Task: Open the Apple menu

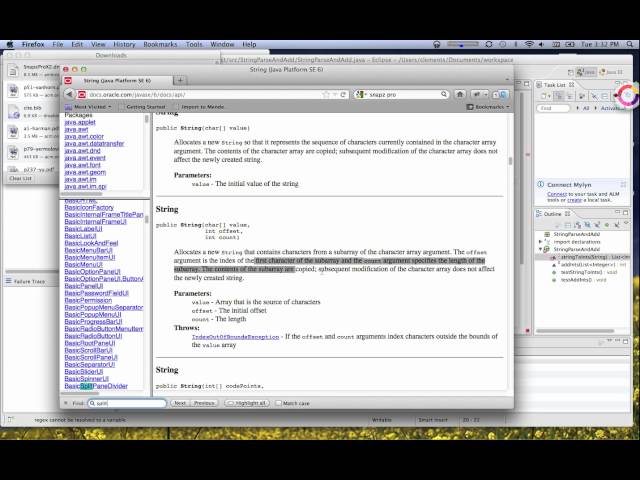Action: coord(10,44)
